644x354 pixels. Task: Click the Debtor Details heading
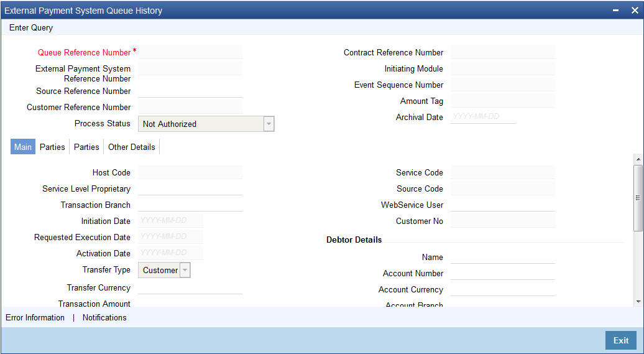pyautogui.click(x=354, y=240)
